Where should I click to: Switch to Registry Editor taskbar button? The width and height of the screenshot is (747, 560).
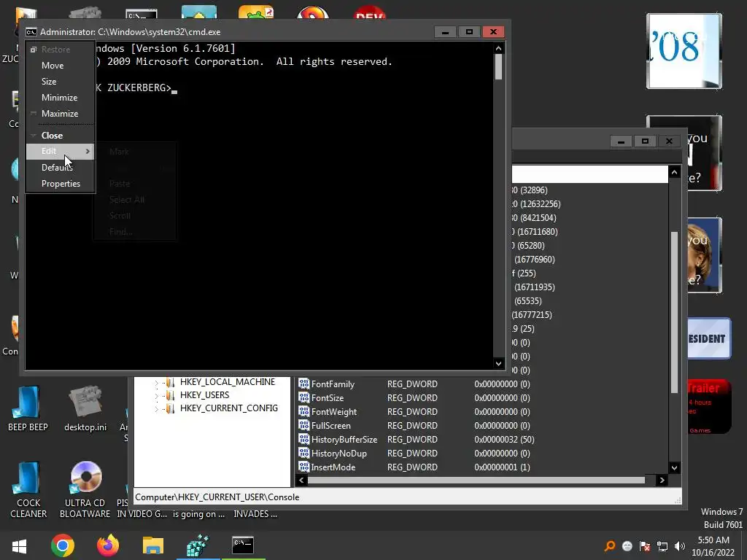(x=198, y=545)
